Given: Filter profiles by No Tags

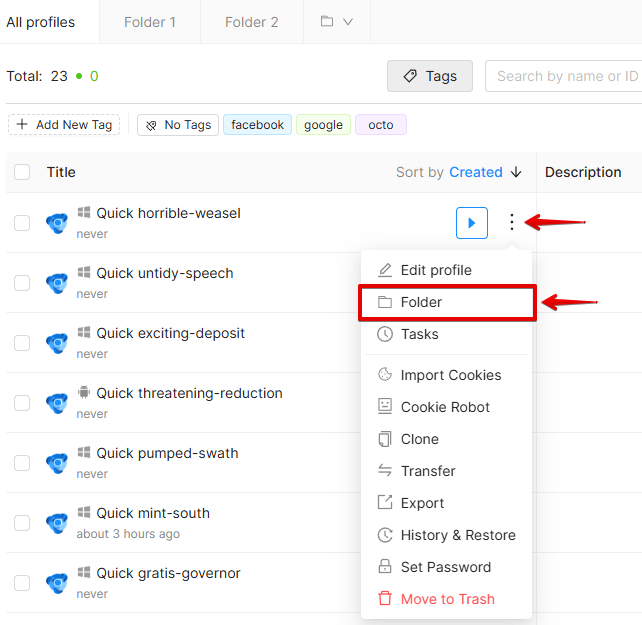Looking at the screenshot, I should pos(178,125).
